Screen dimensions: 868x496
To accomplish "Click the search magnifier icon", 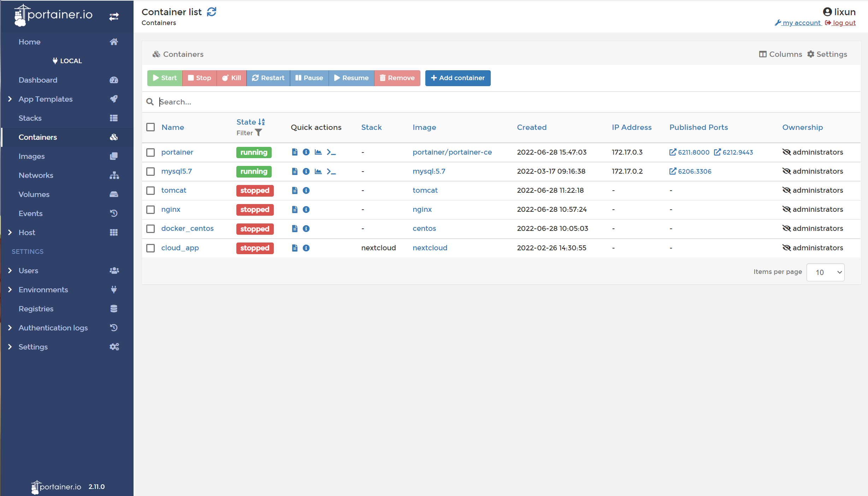I will [150, 102].
